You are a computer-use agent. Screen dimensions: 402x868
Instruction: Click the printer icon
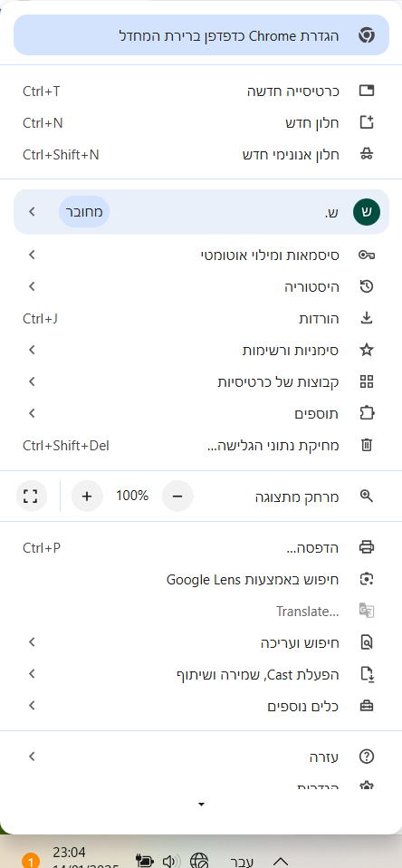367,547
